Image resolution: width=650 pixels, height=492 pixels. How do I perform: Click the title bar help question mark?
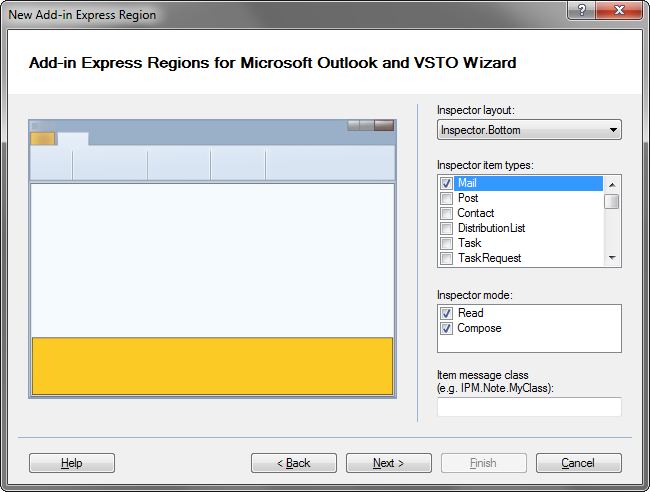click(x=581, y=10)
